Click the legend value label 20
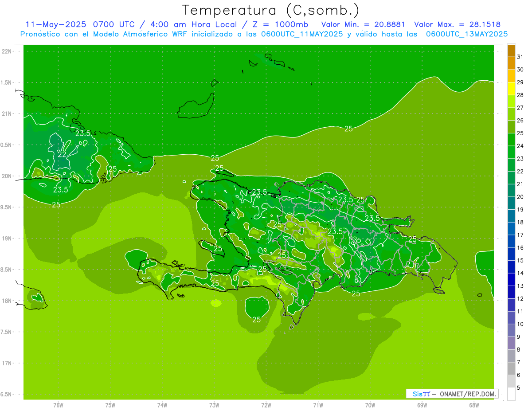The width and height of the screenshot is (532, 411). coord(520,197)
